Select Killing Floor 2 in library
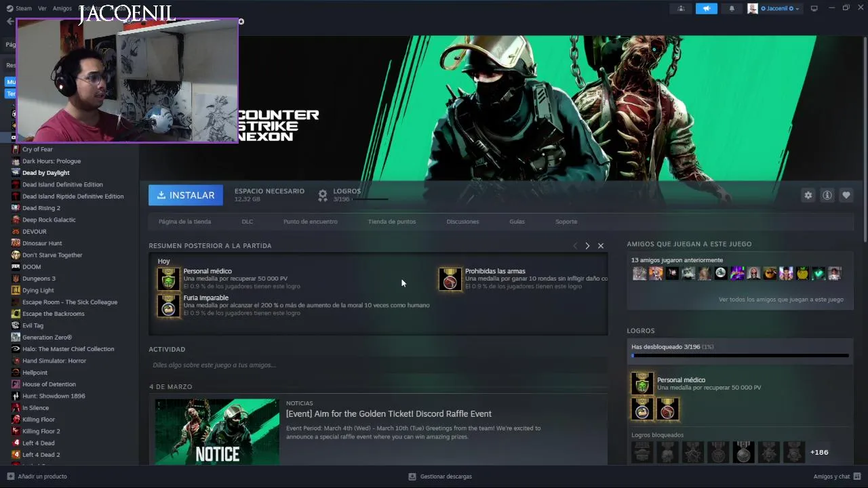The image size is (868, 488). (41, 431)
